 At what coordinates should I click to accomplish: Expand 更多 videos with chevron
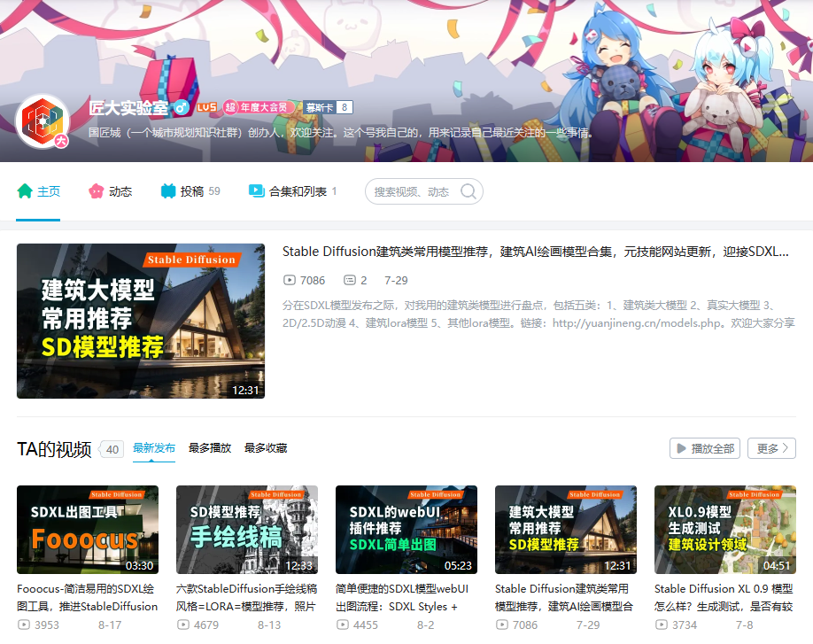coord(771,448)
